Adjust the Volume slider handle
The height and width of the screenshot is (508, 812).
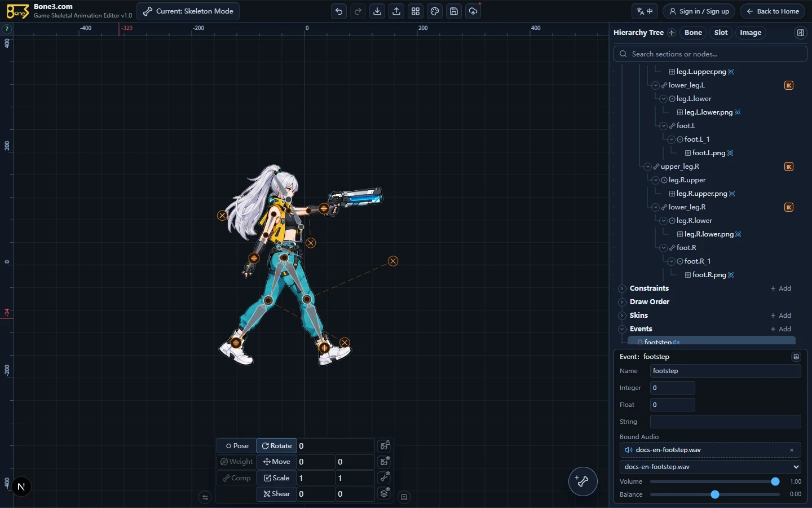(x=775, y=481)
